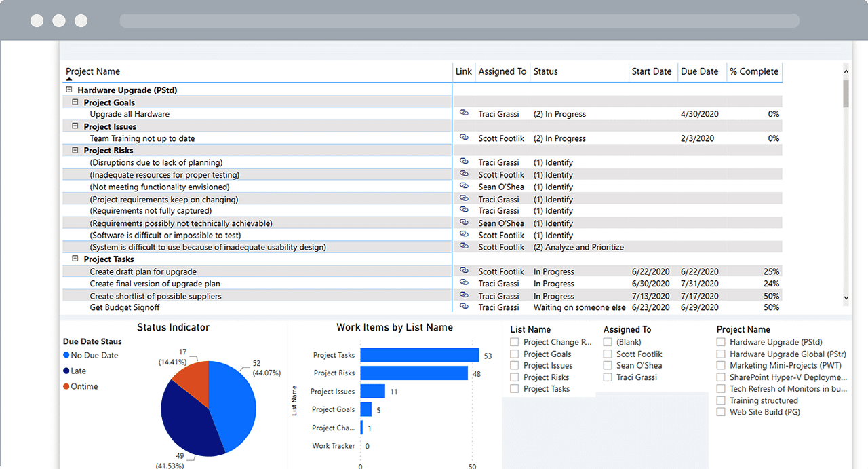Open the link icon for Upgrade all Hardware
The width and height of the screenshot is (868, 469).
click(x=464, y=114)
